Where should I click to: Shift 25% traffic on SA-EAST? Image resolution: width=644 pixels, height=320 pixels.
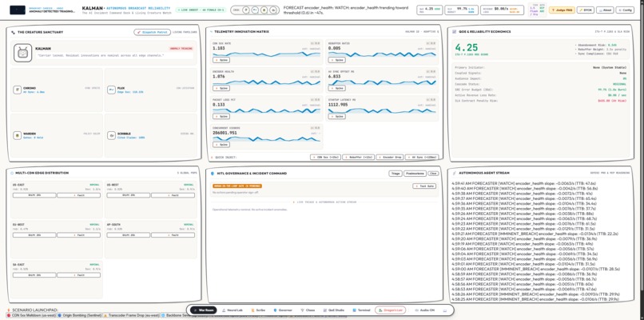(34, 274)
